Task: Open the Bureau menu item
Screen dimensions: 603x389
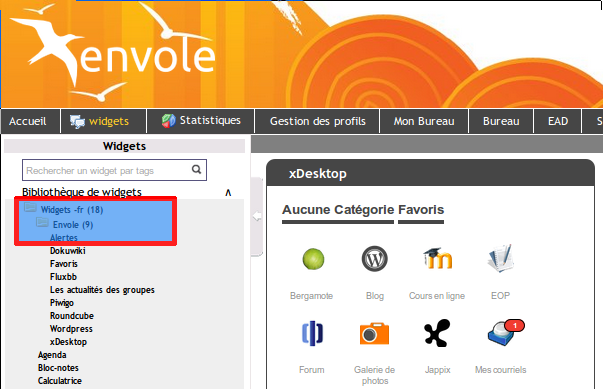Action: point(501,121)
